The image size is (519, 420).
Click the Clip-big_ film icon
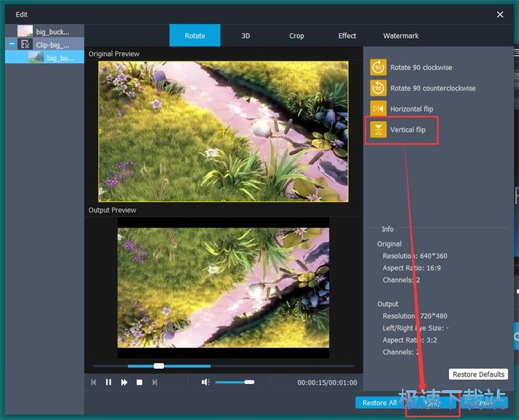pos(25,44)
